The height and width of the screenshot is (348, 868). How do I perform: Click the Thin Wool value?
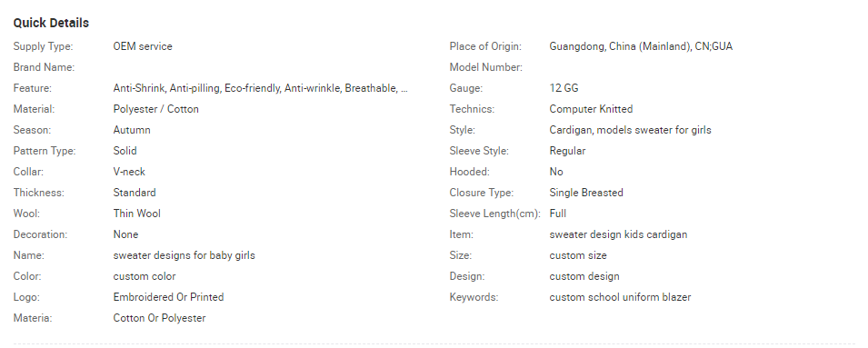[136, 214]
